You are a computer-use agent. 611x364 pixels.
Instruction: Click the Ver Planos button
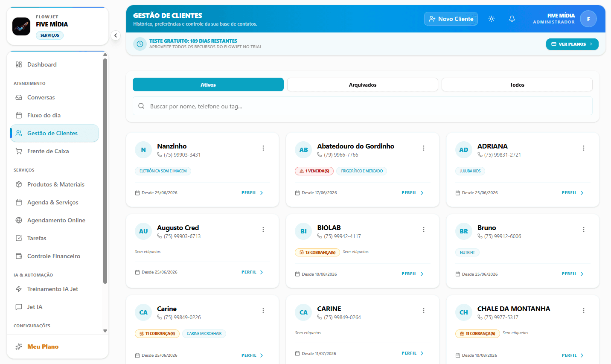point(572,44)
